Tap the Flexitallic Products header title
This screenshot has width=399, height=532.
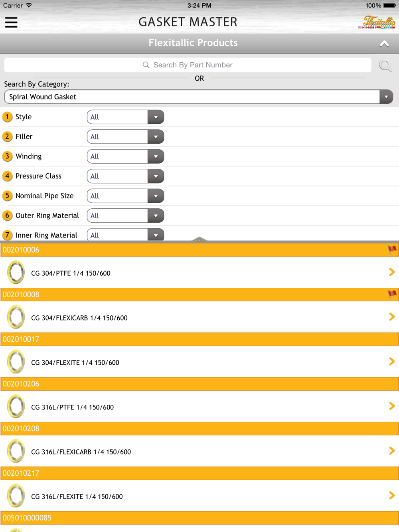tap(193, 43)
